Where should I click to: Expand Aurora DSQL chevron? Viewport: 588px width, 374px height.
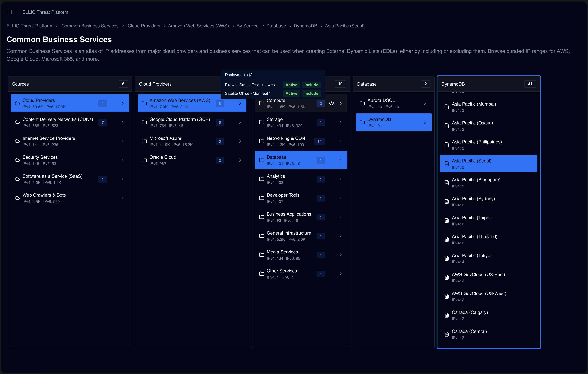coord(425,103)
